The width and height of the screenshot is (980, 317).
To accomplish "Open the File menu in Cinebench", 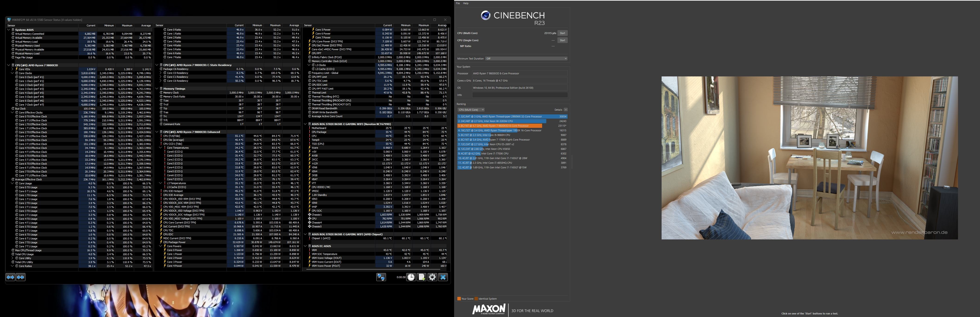I will (458, 3).
